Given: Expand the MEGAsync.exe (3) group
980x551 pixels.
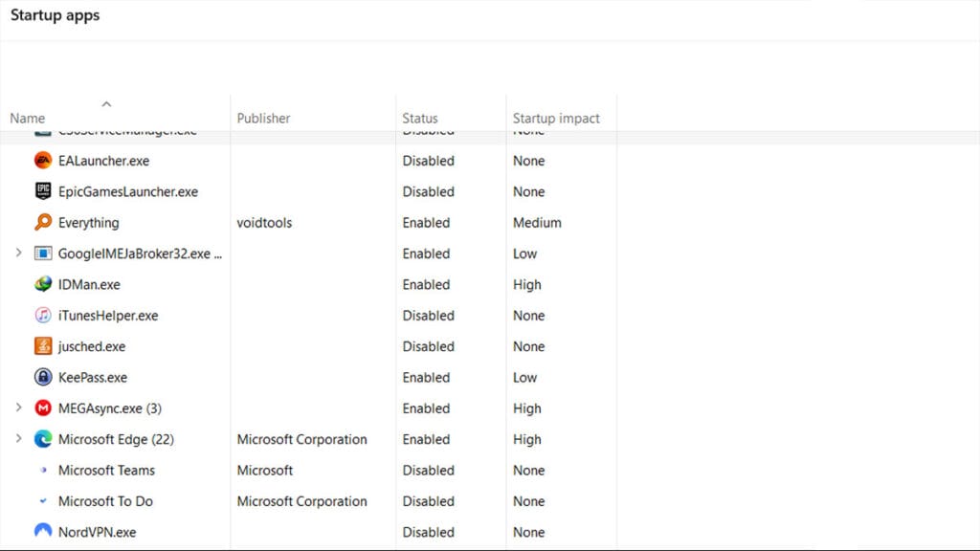Looking at the screenshot, I should click(18, 408).
